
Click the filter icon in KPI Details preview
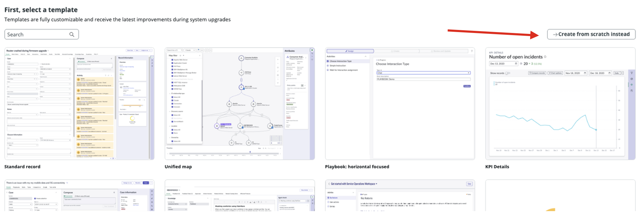pyautogui.click(x=631, y=73)
